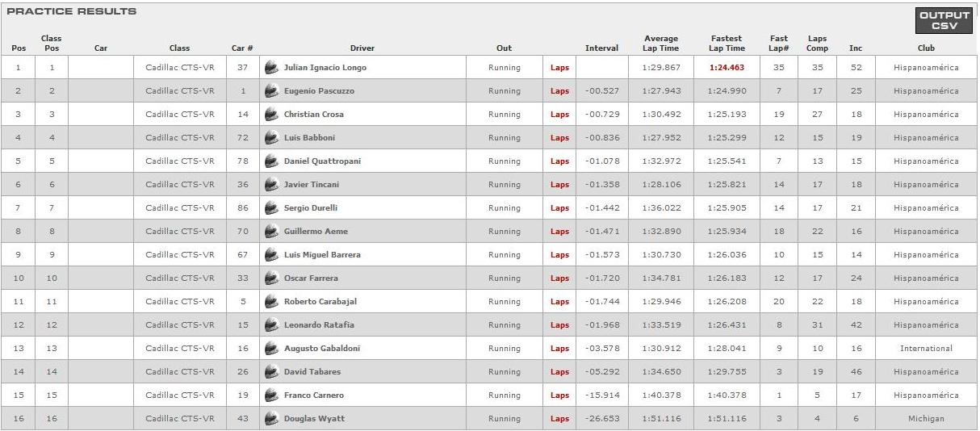The width and height of the screenshot is (980, 431).
Task: Click the Average Lap Time column header
Action: [661, 44]
